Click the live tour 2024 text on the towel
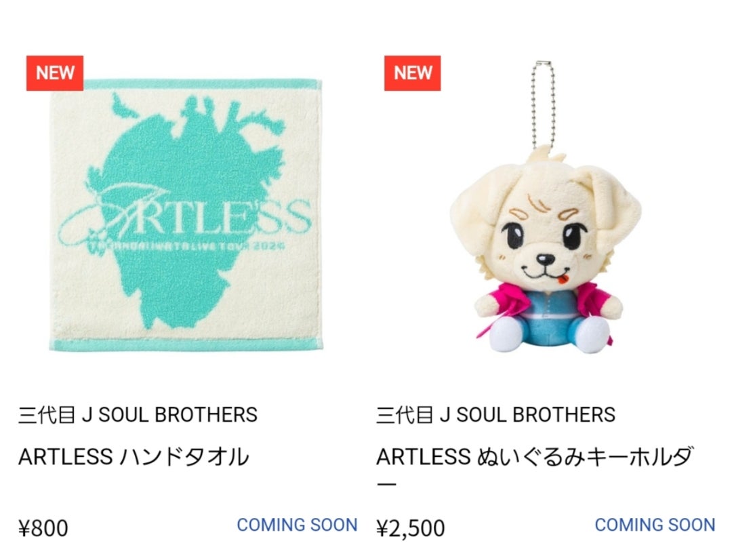732x560 pixels. point(186,246)
